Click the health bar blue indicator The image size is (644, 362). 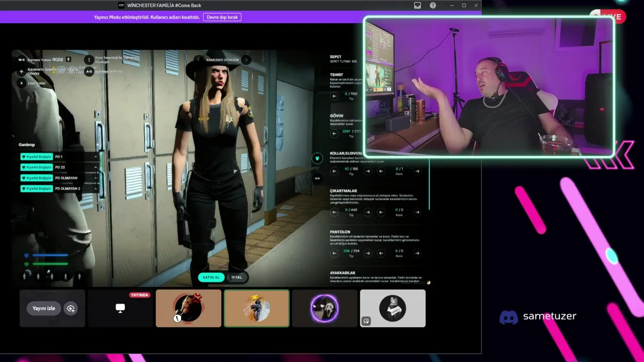50,255
